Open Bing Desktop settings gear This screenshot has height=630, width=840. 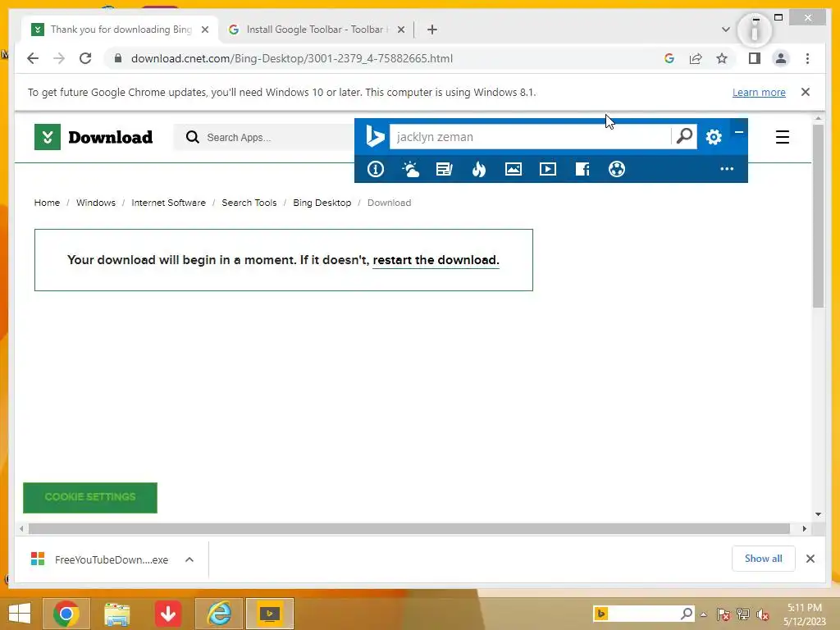tap(714, 137)
